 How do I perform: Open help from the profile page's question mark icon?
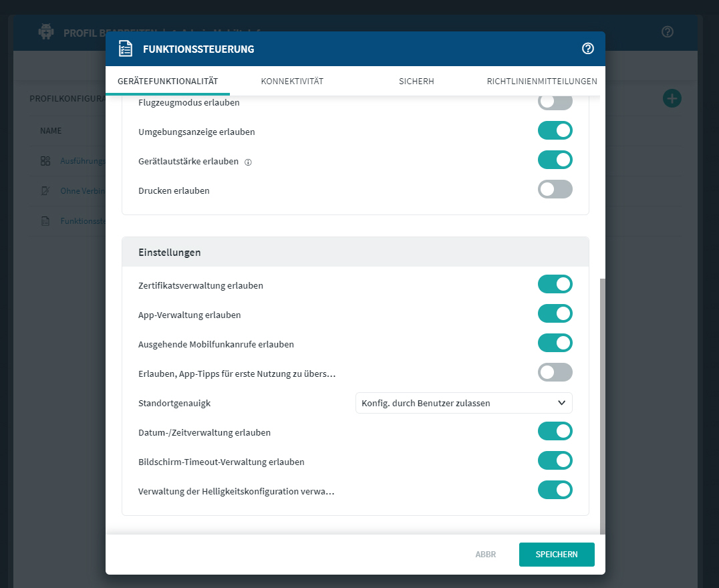tap(667, 31)
